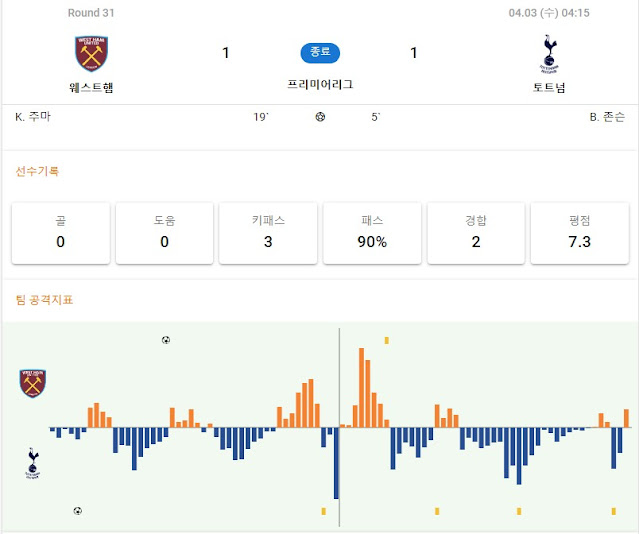Click the West Ham crest in the header

[x=91, y=53]
